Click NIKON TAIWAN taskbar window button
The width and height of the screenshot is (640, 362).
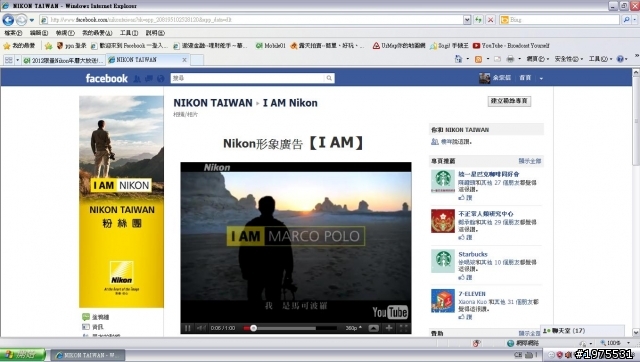pos(87,355)
